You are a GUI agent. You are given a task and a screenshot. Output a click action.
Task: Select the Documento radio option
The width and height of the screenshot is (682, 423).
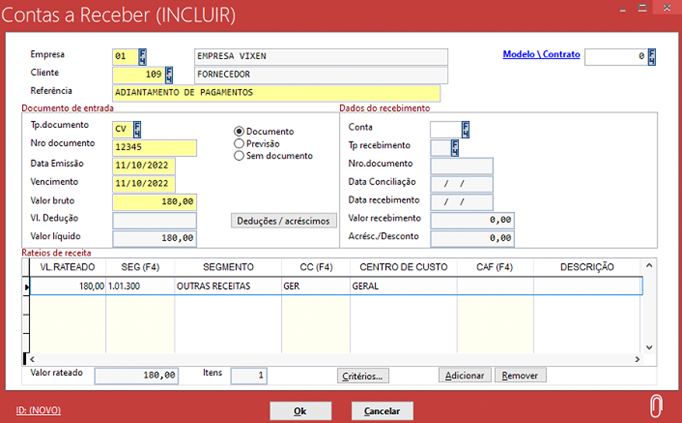239,131
